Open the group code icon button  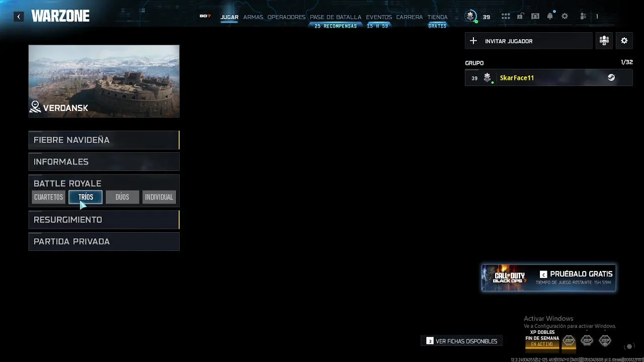coord(604,41)
